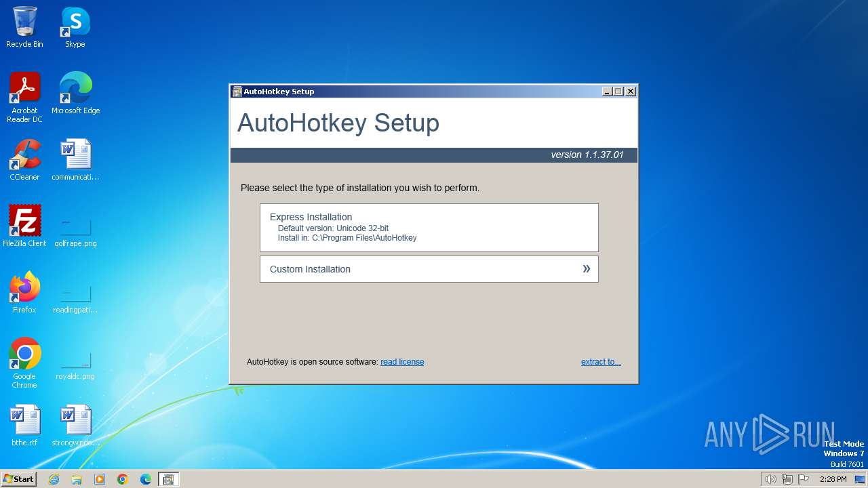Select Microsoft Edge desktop shortcut
868x488 pixels.
pos(75,94)
